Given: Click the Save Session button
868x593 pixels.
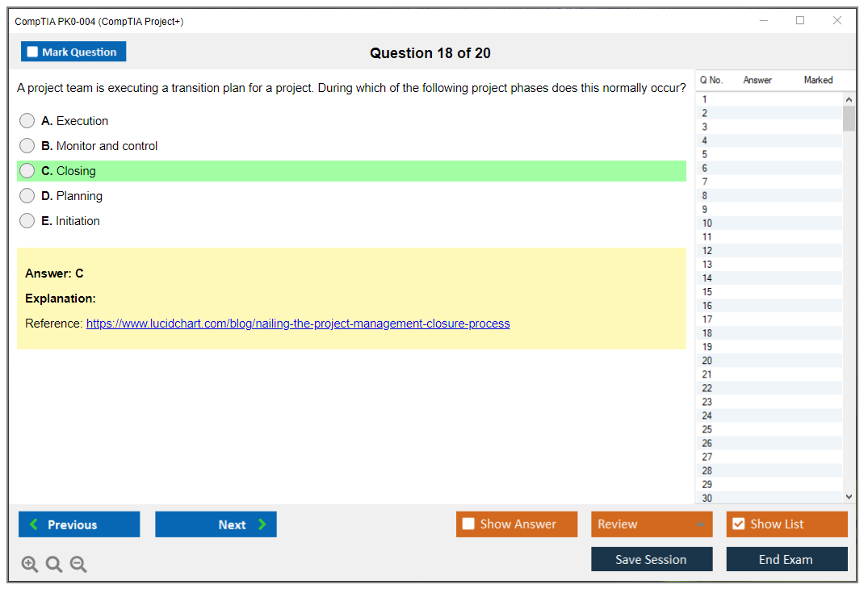Looking at the screenshot, I should point(652,559).
